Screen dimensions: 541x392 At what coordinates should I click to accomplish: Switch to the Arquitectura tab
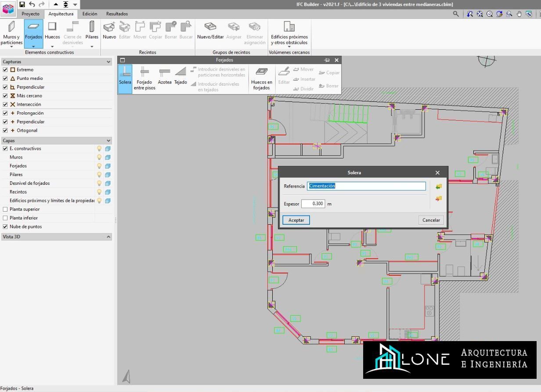point(61,14)
